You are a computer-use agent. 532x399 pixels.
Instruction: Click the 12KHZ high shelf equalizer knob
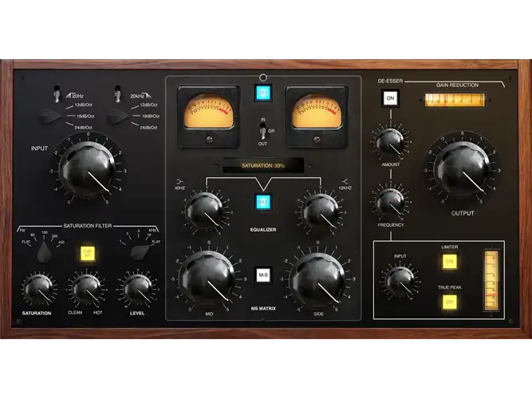click(x=321, y=212)
